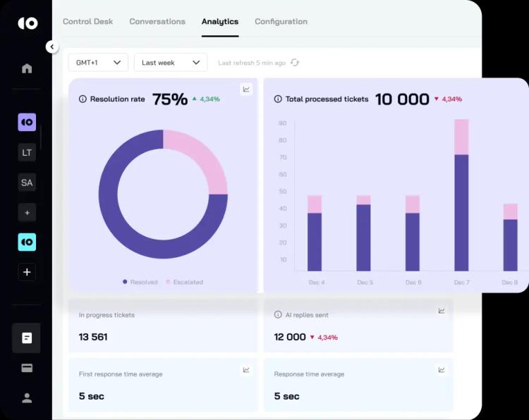Open chart icon on First response time card

246,370
